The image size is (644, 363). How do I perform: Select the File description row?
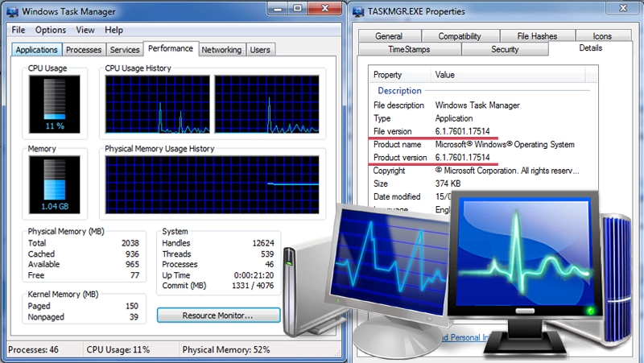click(483, 105)
